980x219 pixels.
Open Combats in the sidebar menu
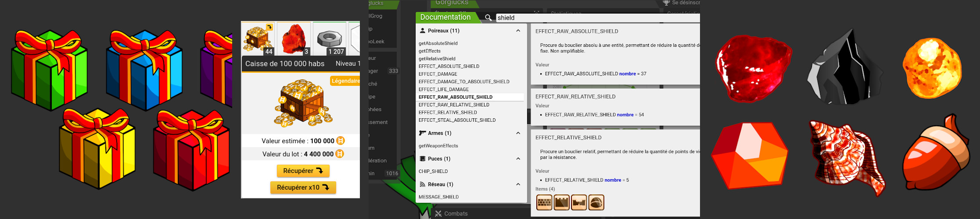[x=456, y=214]
